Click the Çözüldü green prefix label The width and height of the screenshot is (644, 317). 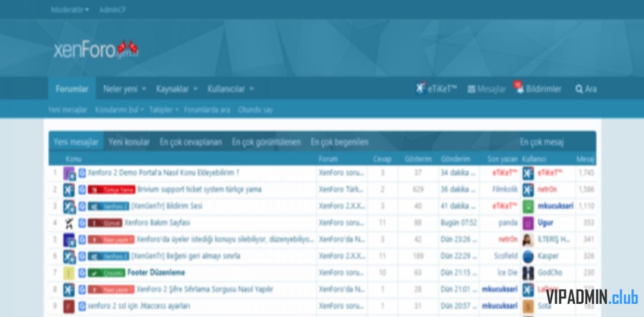(106, 273)
